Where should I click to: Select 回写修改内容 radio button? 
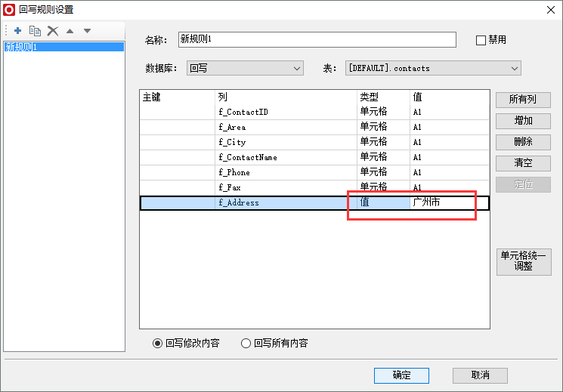pyautogui.click(x=157, y=344)
